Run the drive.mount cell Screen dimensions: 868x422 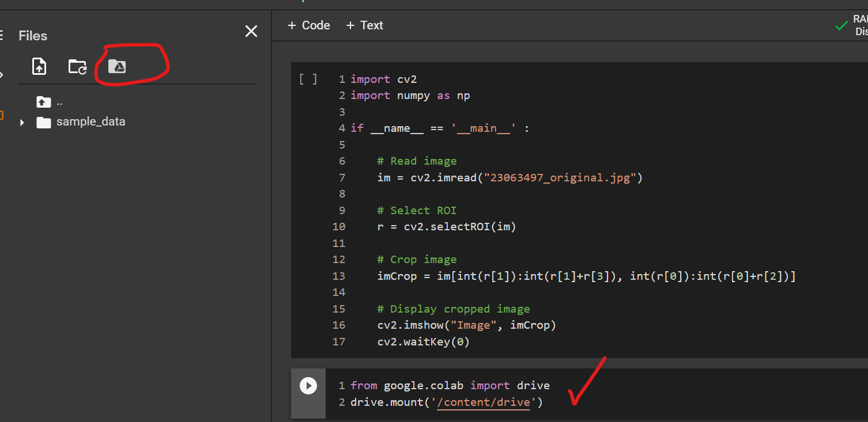coord(308,386)
